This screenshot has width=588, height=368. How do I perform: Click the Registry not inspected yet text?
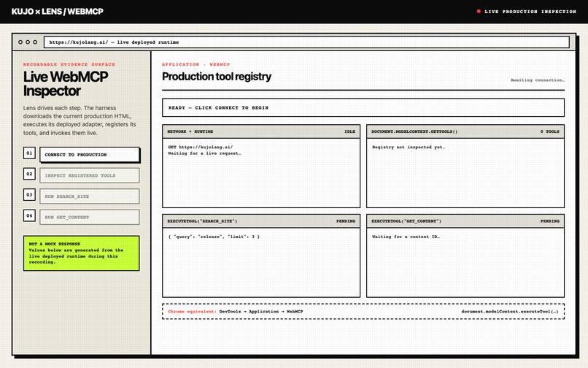coord(409,147)
